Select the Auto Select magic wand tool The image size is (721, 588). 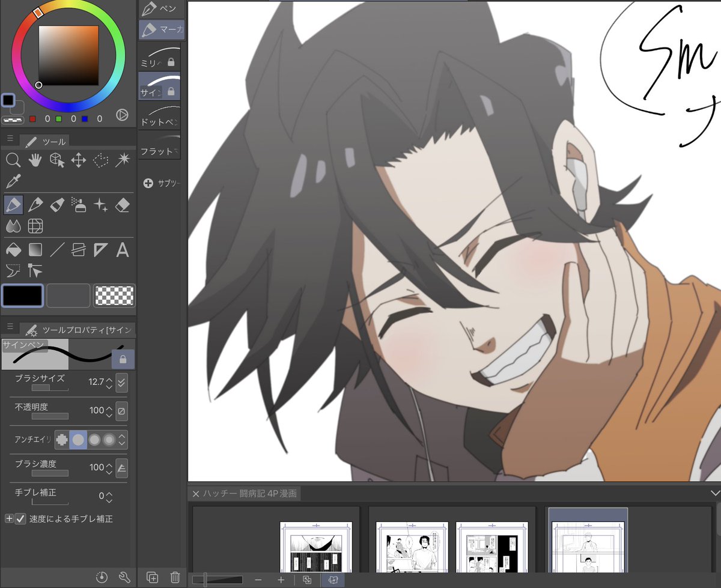(123, 160)
